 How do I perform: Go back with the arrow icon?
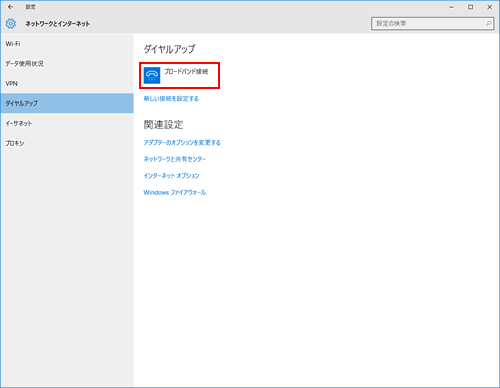coord(11,7)
